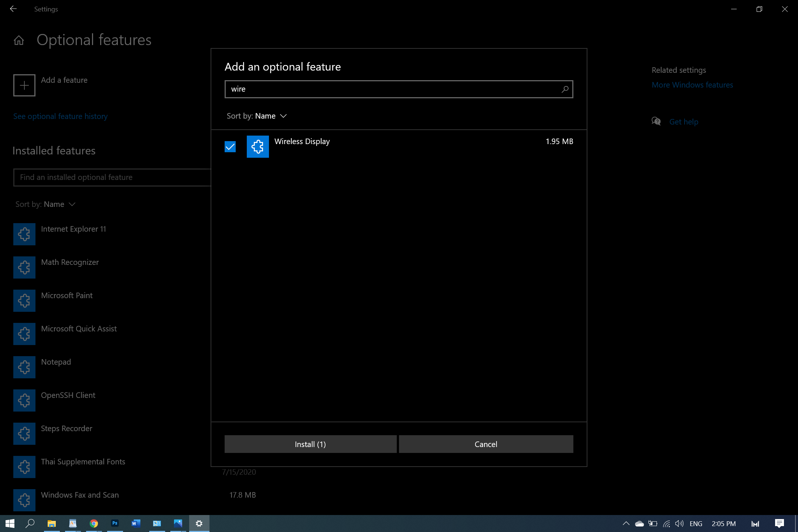798x532 pixels.
Task: Open File Explorer from the taskbar
Action: (x=52, y=524)
